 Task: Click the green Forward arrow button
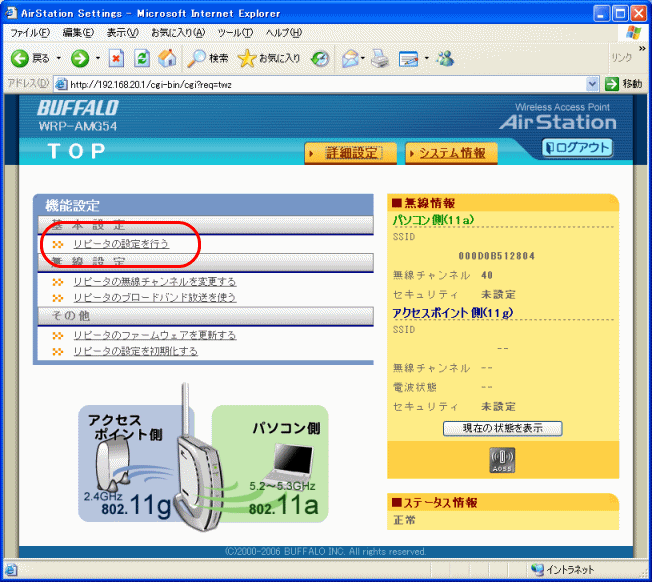[x=79, y=58]
